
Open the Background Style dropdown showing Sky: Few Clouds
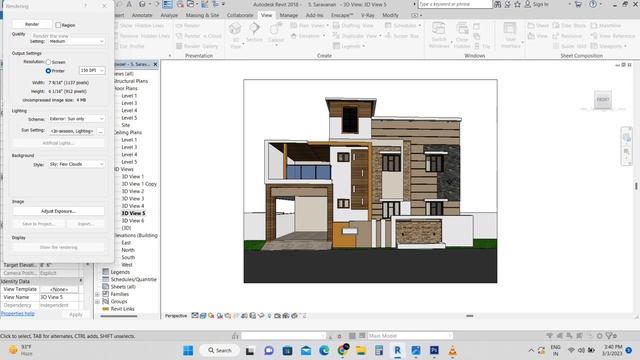click(76, 164)
